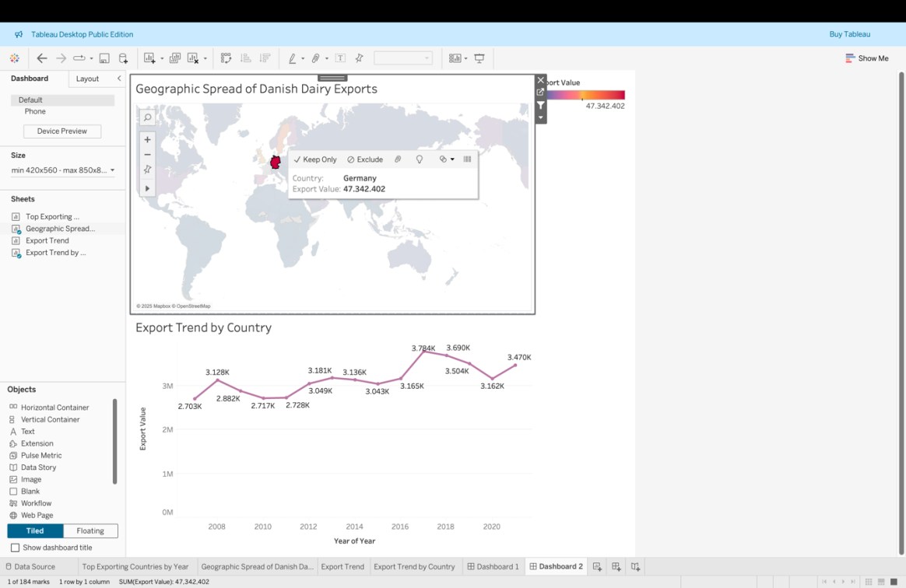Show mark labels T icon
This screenshot has width=906, height=588.
tap(340, 58)
